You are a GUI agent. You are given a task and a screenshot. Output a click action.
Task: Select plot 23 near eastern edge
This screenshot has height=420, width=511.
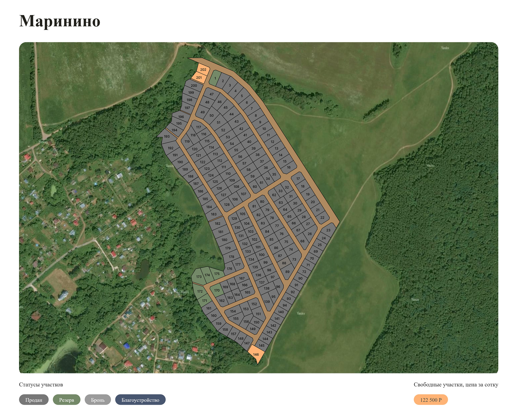click(x=328, y=230)
